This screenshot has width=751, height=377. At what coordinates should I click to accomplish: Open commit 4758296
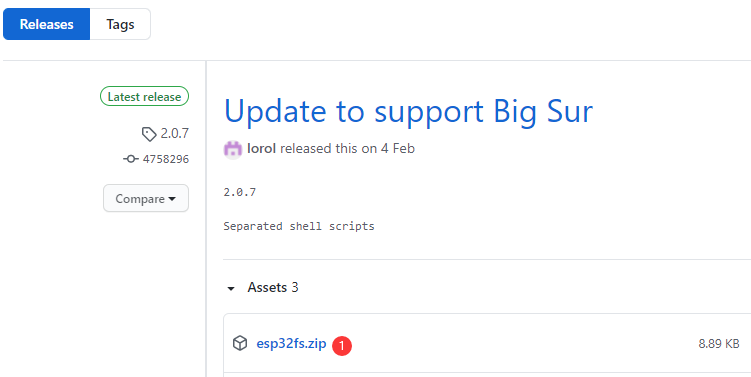(166, 159)
